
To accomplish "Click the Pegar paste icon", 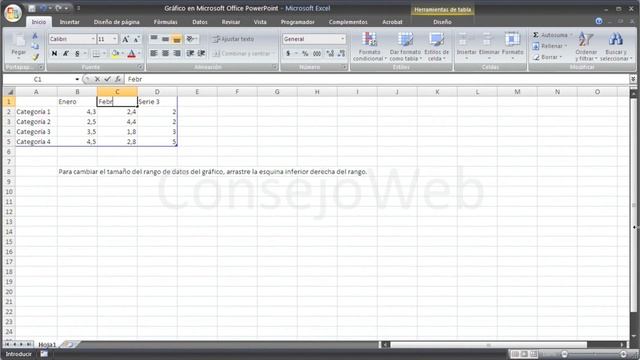I will (x=18, y=41).
